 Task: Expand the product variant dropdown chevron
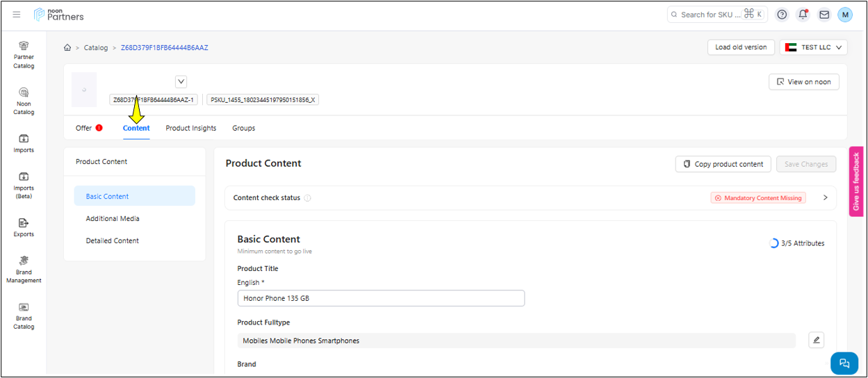coord(181,82)
